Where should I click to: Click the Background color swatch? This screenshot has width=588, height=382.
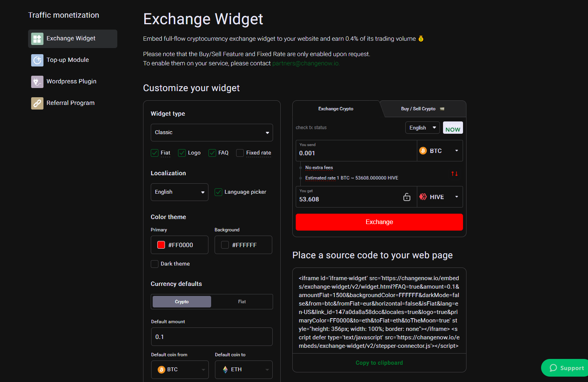click(225, 245)
